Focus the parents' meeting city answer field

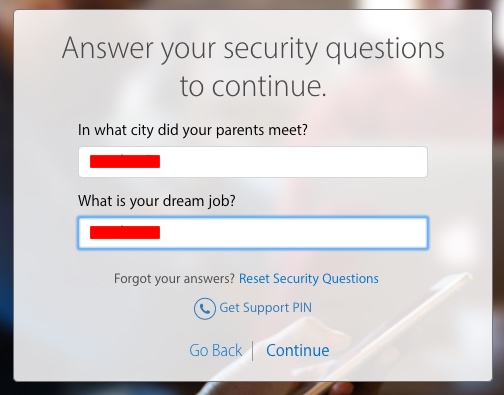point(253,162)
